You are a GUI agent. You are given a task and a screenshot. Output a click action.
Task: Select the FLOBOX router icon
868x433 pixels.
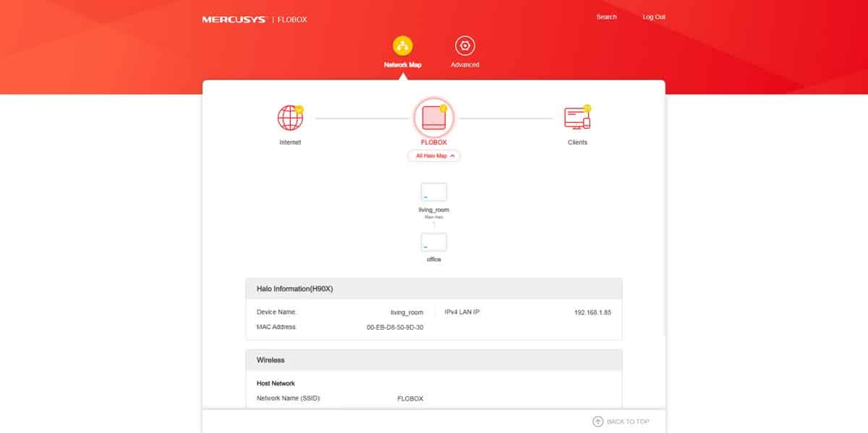[434, 117]
